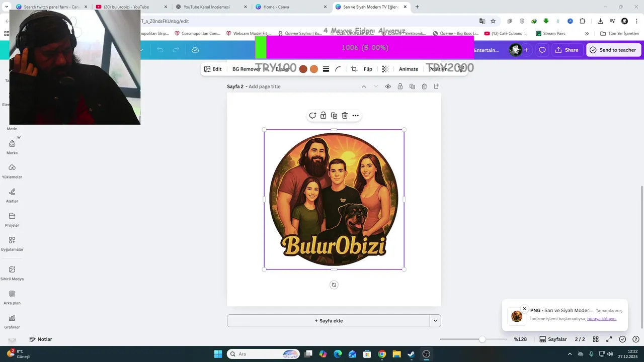The height and width of the screenshot is (362, 644).
Task: Toggle microphone icon in system tray
Action: pos(591,354)
